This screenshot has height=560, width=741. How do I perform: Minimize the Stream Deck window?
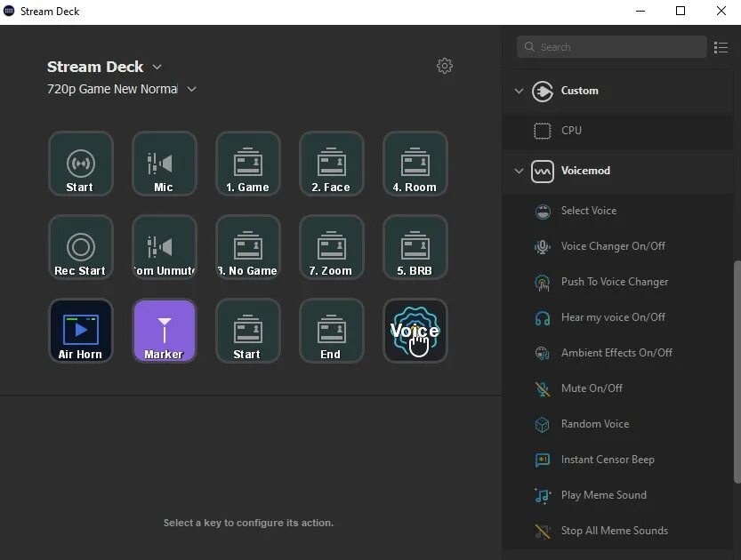coord(640,11)
